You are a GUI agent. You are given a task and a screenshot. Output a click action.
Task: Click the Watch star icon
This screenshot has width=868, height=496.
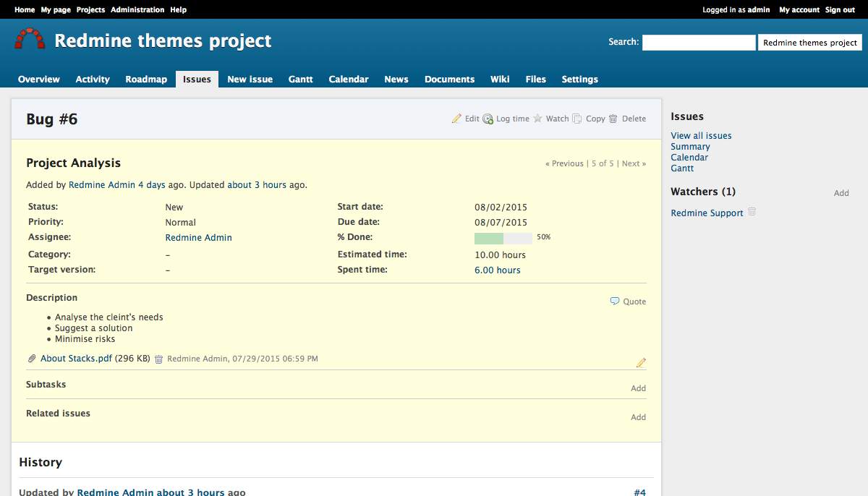537,119
